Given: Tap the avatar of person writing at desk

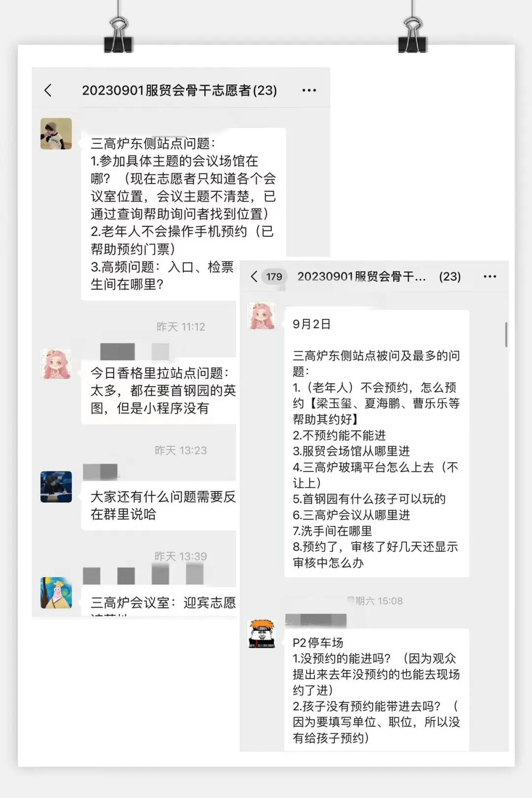Looking at the screenshot, I should tap(56, 487).
